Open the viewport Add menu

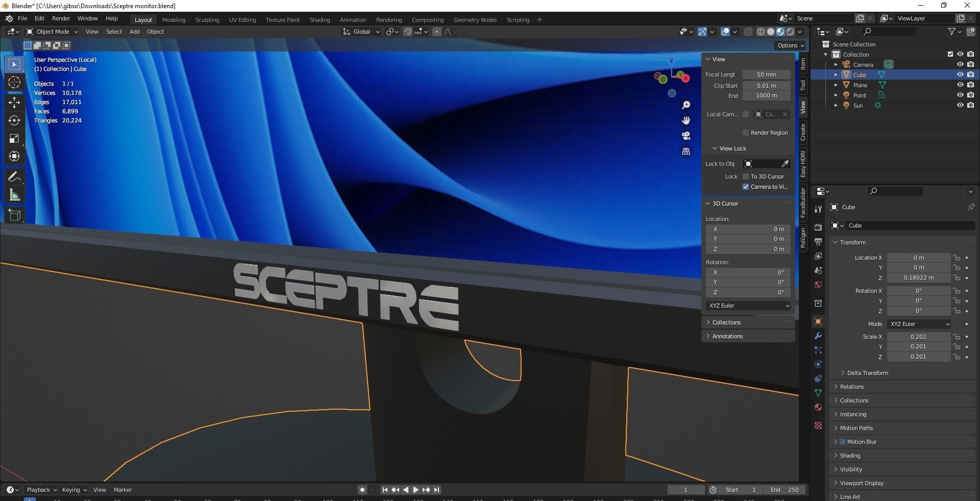pyautogui.click(x=134, y=32)
